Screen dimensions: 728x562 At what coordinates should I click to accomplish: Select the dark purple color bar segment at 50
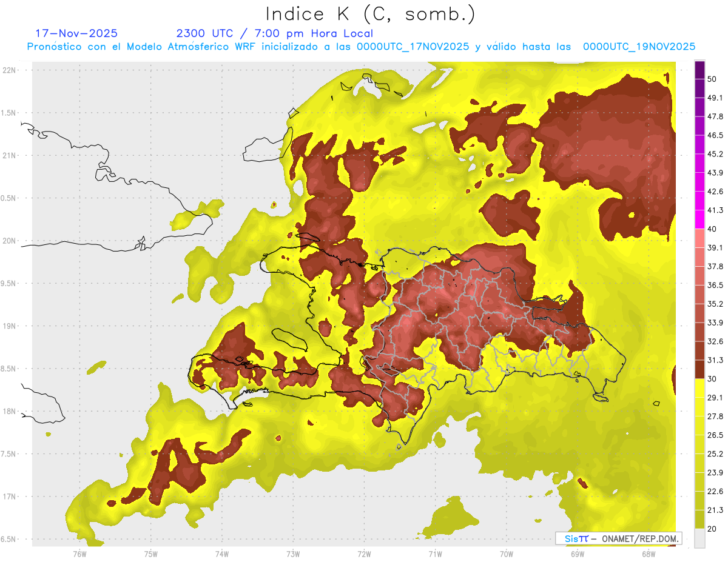point(699,70)
